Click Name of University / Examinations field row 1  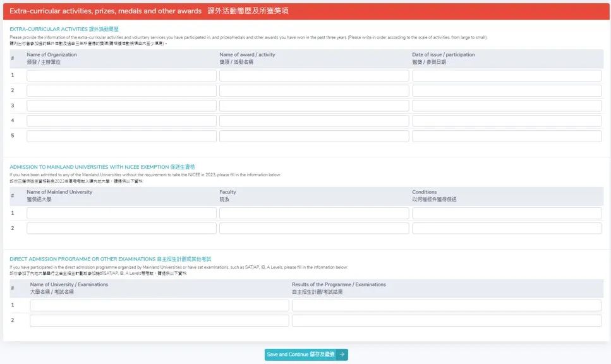coord(159,306)
